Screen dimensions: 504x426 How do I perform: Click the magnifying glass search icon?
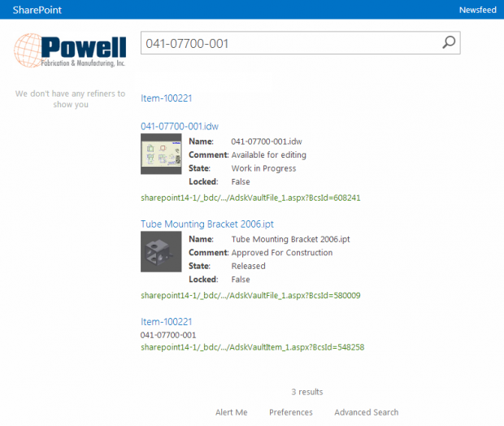click(x=448, y=43)
